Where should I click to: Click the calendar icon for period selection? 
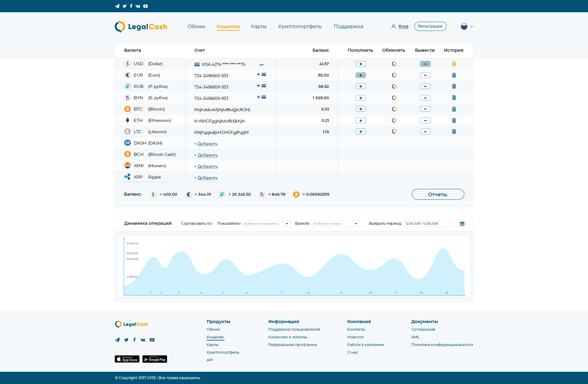tap(462, 224)
